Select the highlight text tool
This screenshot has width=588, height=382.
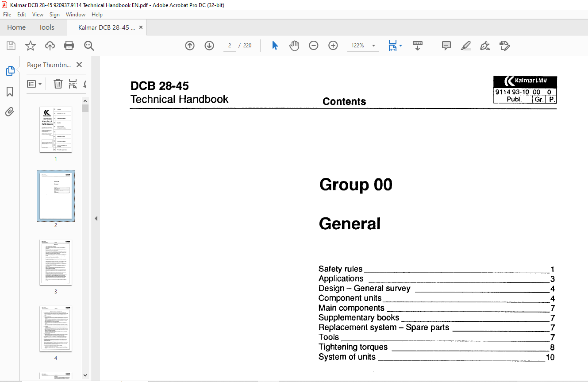(x=465, y=46)
